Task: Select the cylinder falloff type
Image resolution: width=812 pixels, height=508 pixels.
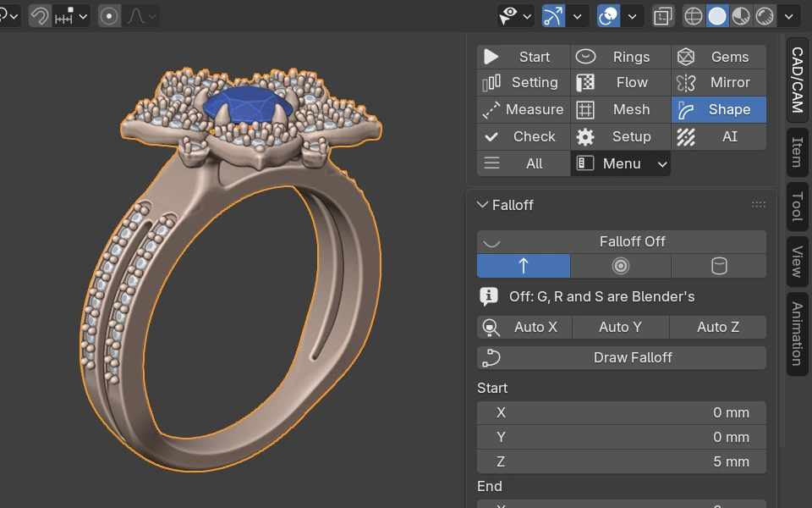Action: (719, 266)
